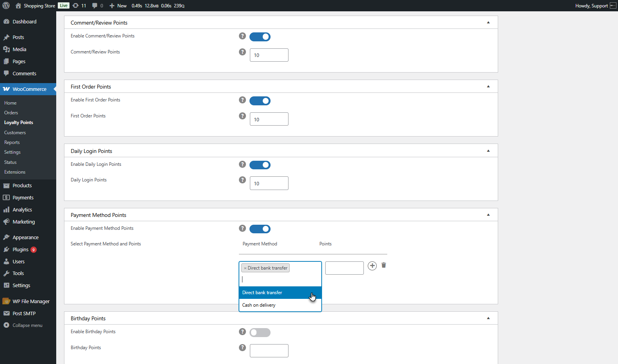
Task: Disable Comment/Review Points toggle
Action: tap(260, 37)
